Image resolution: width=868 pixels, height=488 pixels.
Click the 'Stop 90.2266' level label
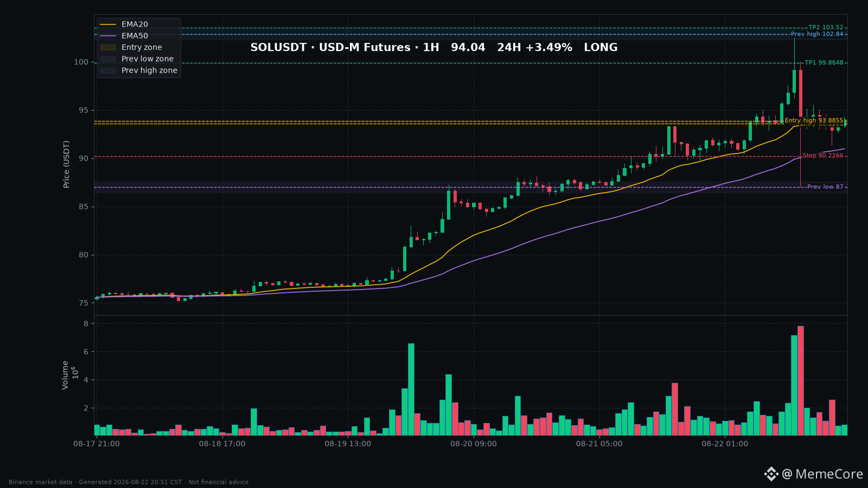[x=823, y=156]
